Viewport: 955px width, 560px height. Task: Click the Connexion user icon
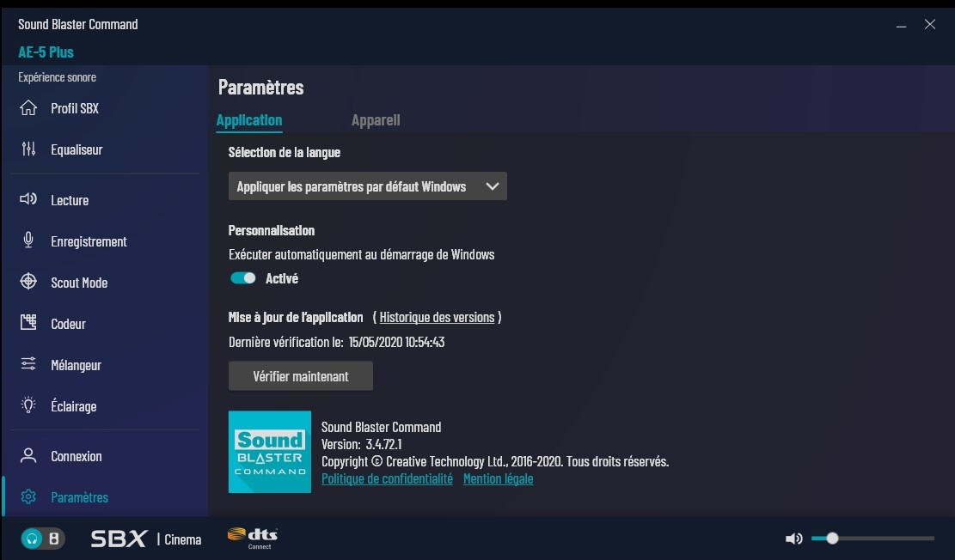[28, 455]
